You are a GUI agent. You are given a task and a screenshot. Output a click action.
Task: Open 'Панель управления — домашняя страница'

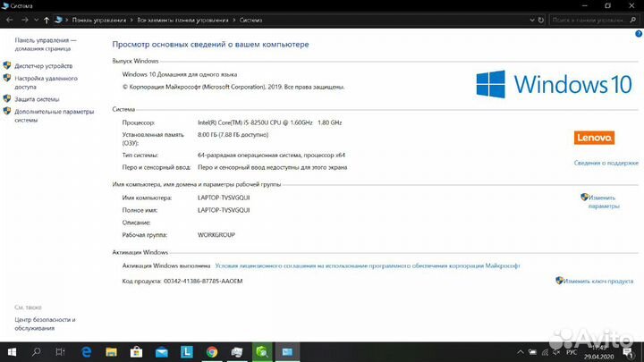[46, 45]
